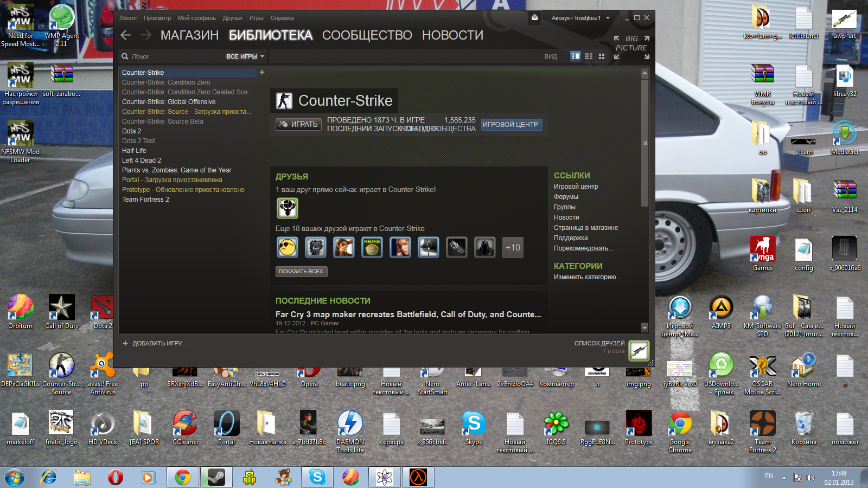This screenshot has width=868, height=488.
Task: Select the grid view layout icon
Action: click(x=602, y=56)
